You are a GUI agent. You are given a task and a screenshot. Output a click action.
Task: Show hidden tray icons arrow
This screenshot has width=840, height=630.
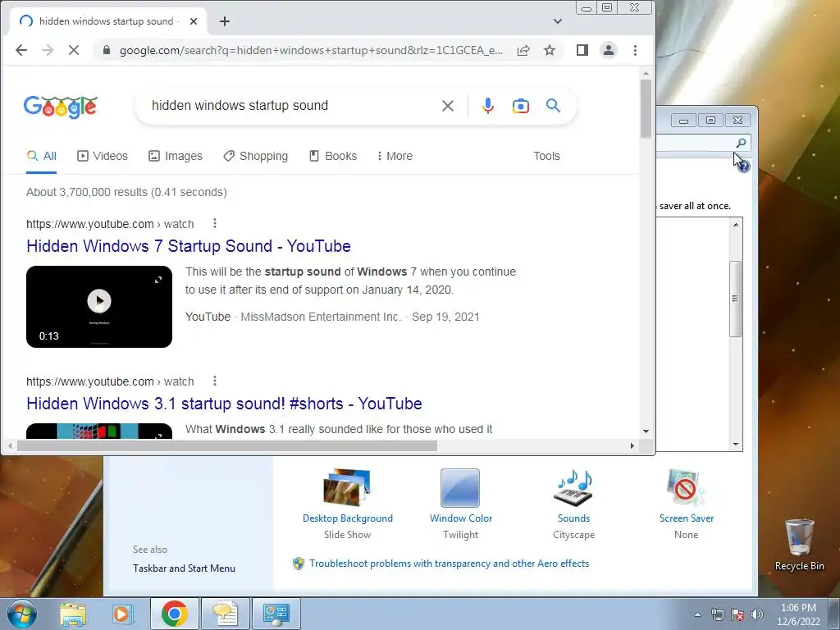(x=697, y=614)
